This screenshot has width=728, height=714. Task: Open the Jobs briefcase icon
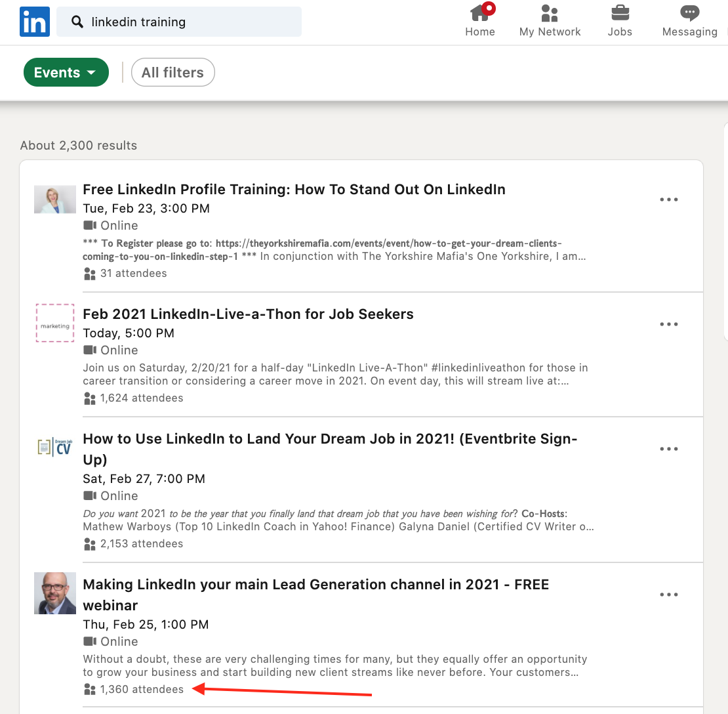coord(620,13)
